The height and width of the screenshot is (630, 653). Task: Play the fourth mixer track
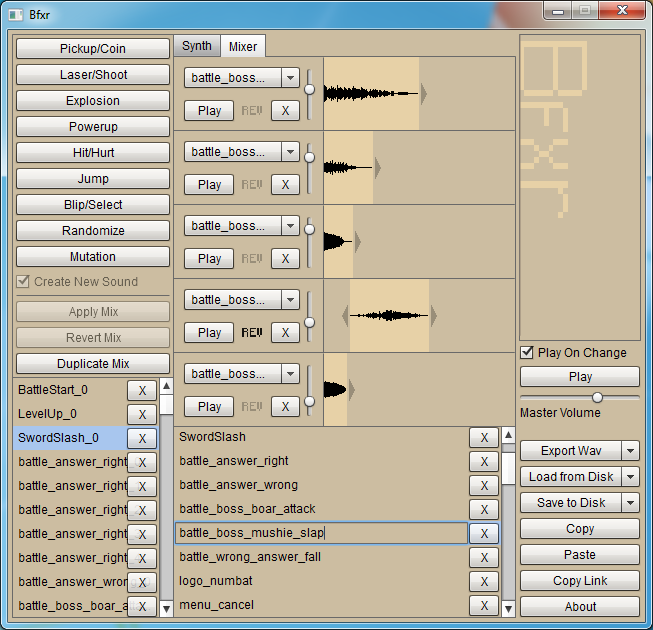209,333
